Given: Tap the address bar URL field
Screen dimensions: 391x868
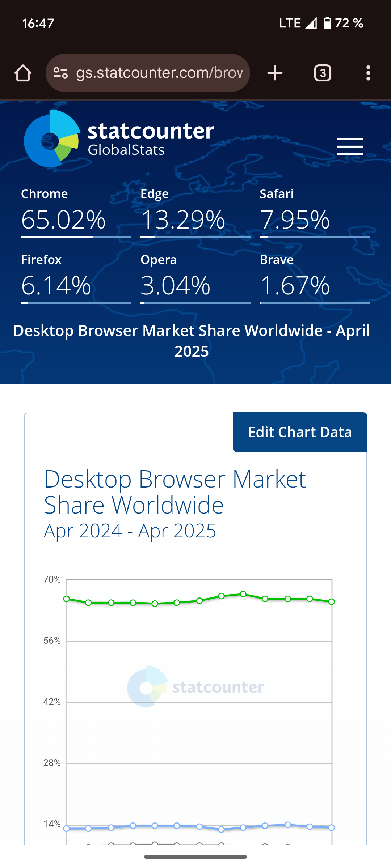Looking at the screenshot, I should click(159, 73).
